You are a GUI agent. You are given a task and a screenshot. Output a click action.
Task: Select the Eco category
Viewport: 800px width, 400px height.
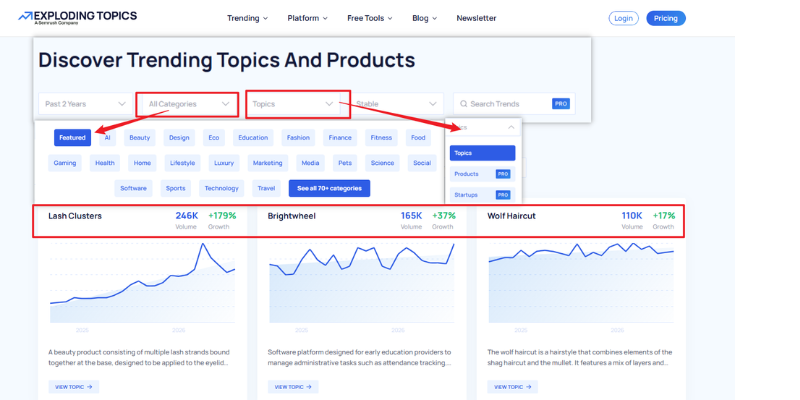(x=214, y=138)
